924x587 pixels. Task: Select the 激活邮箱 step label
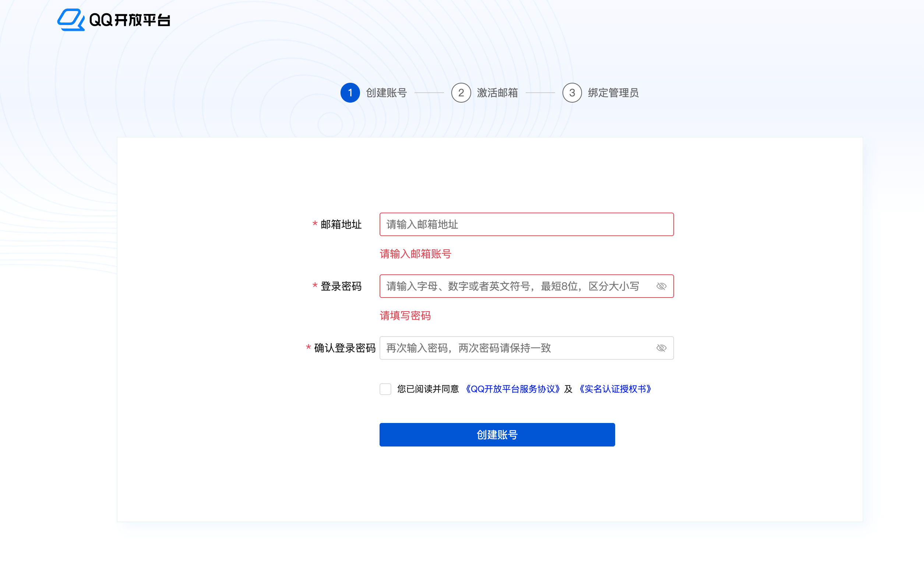[497, 93]
